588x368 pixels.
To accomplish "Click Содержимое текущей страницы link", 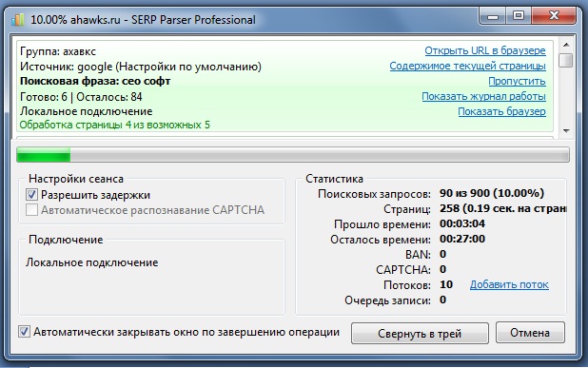I will pyautogui.click(x=467, y=66).
